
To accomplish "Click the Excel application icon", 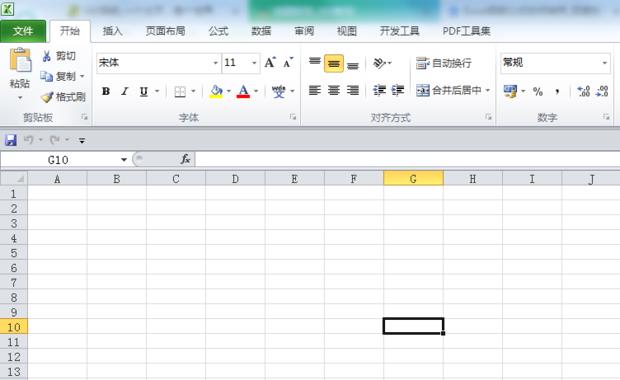I will coord(7,9).
